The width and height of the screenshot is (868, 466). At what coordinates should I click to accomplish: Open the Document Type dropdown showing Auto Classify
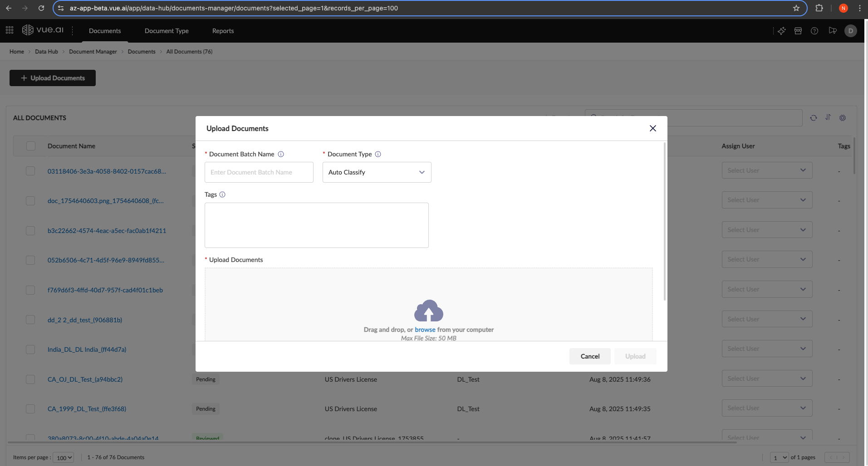pos(377,172)
